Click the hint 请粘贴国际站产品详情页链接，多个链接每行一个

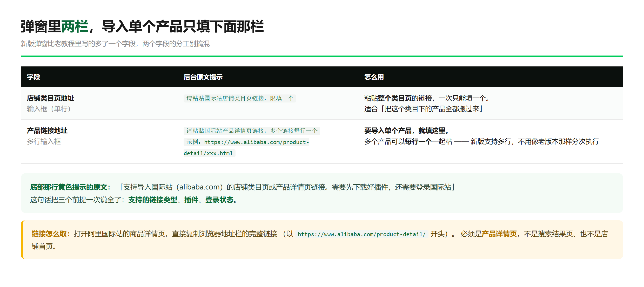[252, 131]
